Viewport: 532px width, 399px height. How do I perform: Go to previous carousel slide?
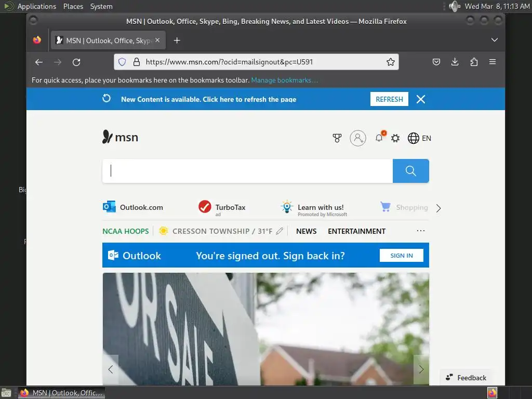[111, 369]
